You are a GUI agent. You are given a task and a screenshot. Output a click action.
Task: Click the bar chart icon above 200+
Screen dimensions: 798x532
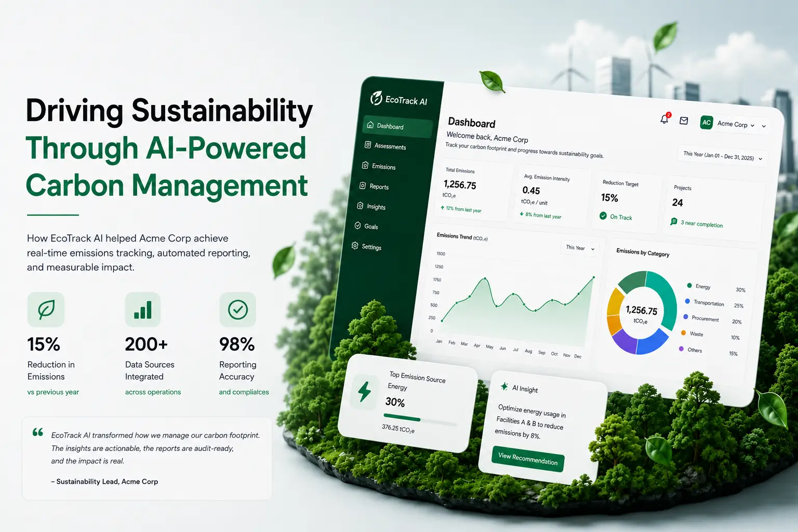pyautogui.click(x=143, y=310)
